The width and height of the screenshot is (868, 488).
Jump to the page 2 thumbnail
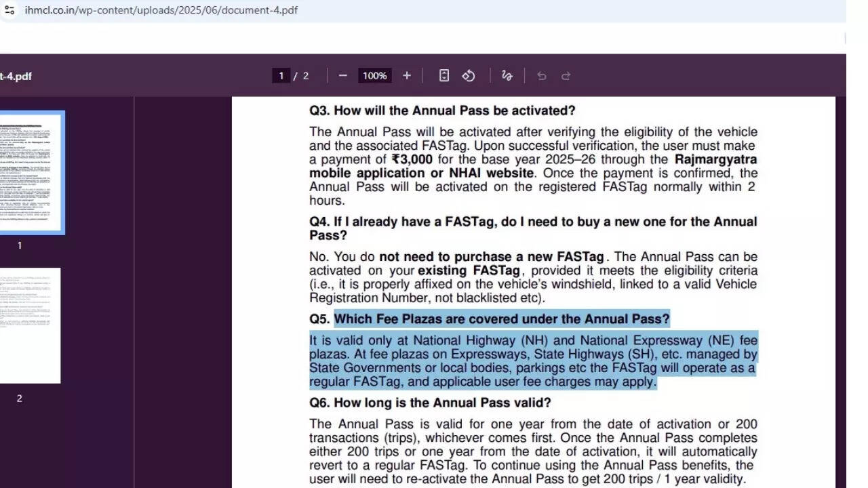point(30,325)
